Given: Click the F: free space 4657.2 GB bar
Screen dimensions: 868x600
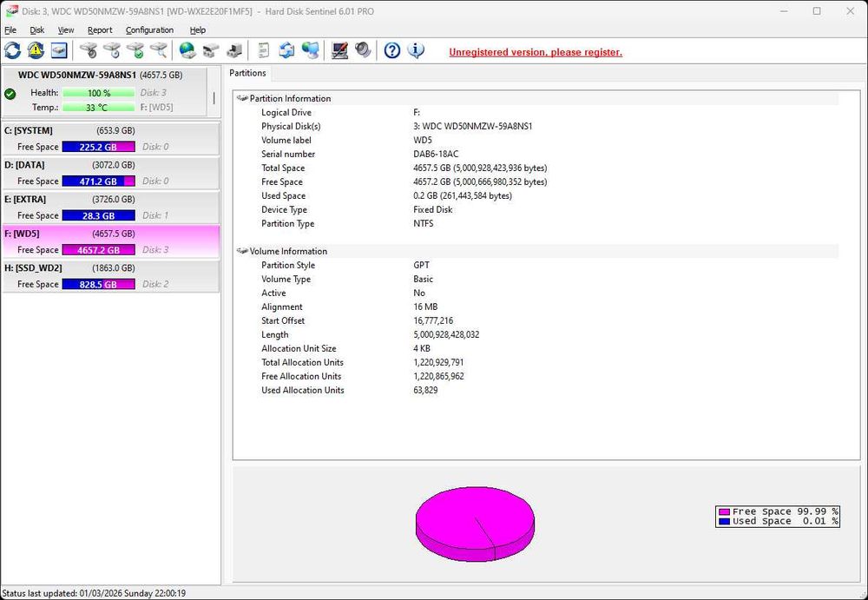Looking at the screenshot, I should coord(99,250).
